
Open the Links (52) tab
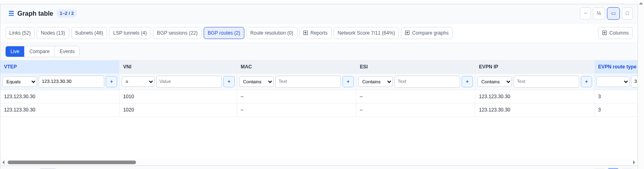coord(20,33)
